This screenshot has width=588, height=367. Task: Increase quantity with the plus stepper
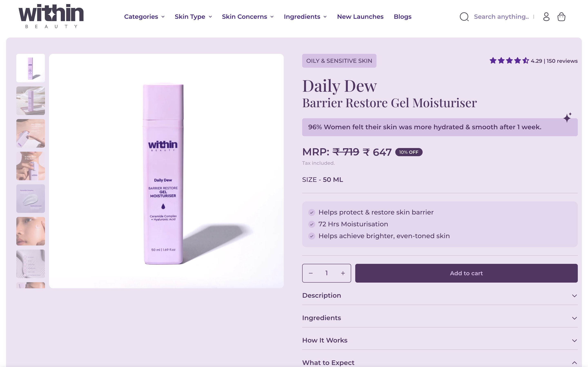343,273
